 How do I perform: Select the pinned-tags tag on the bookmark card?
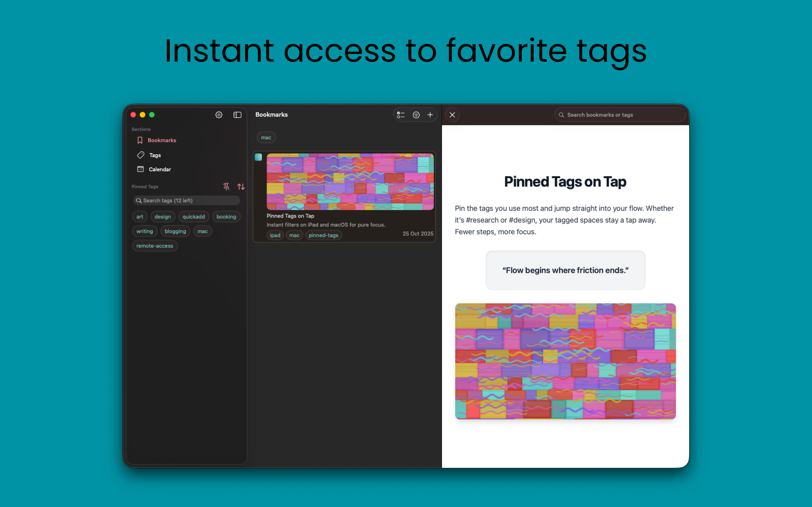click(323, 235)
